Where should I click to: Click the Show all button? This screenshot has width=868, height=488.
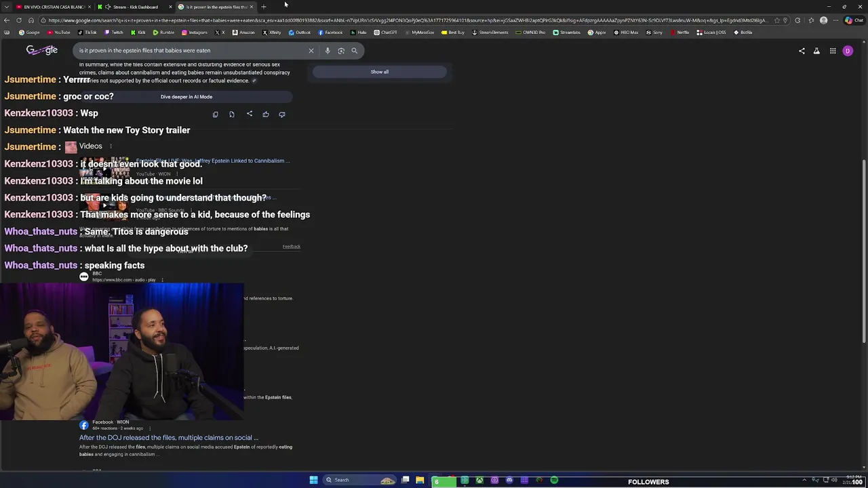(x=380, y=72)
